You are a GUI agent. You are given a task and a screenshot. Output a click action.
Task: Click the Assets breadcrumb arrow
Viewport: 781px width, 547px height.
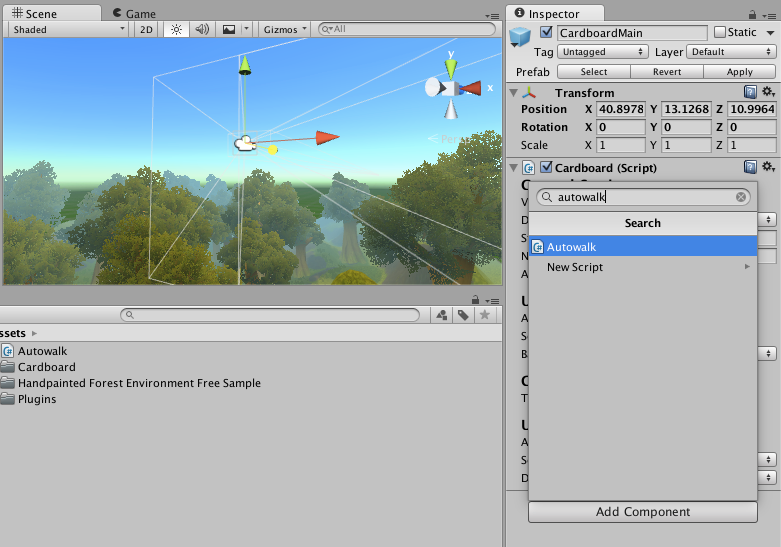coord(34,333)
